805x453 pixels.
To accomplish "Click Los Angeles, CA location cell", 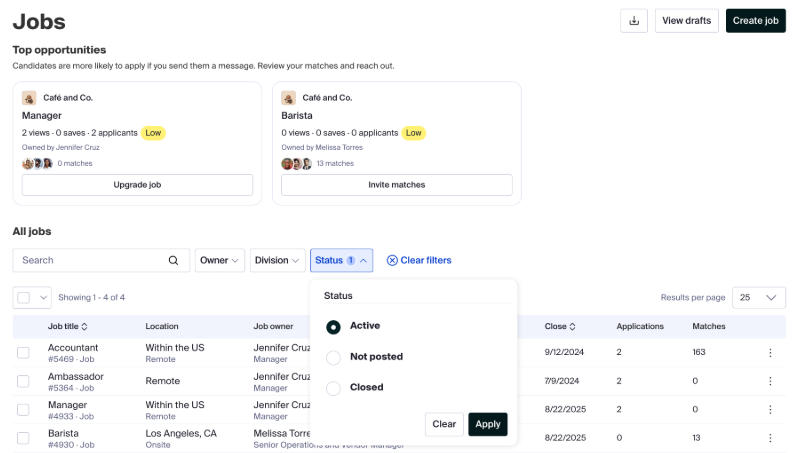I will [181, 433].
